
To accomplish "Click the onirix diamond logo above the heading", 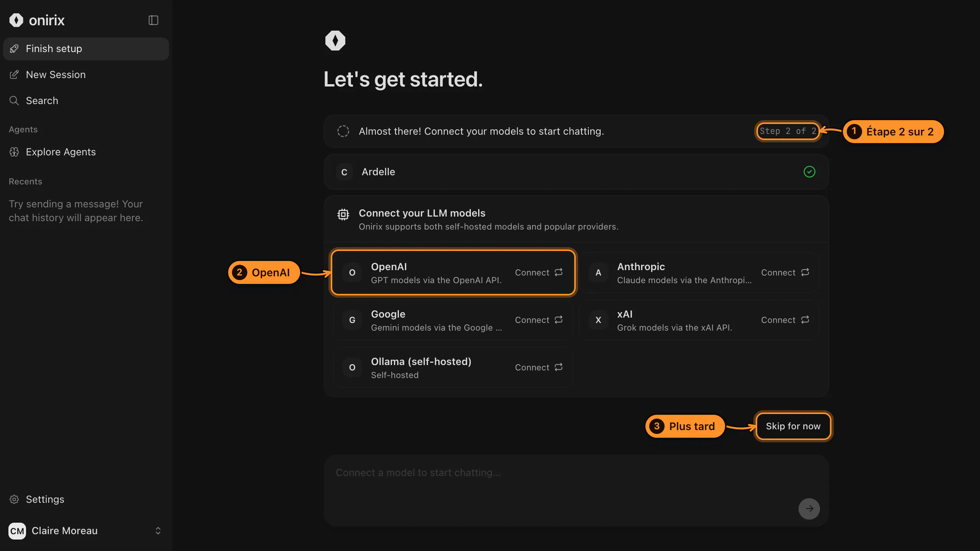I will 335,41.
